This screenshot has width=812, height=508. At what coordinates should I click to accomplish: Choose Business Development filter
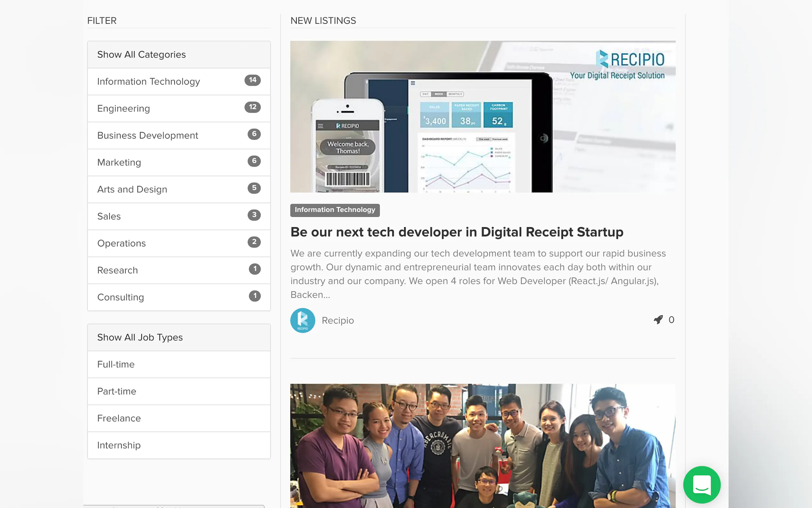click(147, 135)
